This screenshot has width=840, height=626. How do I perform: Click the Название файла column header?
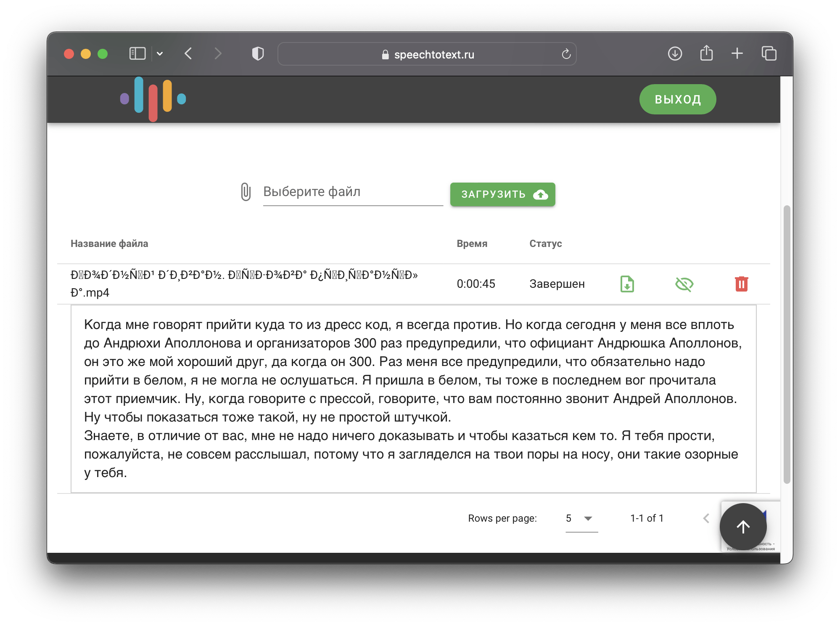pos(109,244)
